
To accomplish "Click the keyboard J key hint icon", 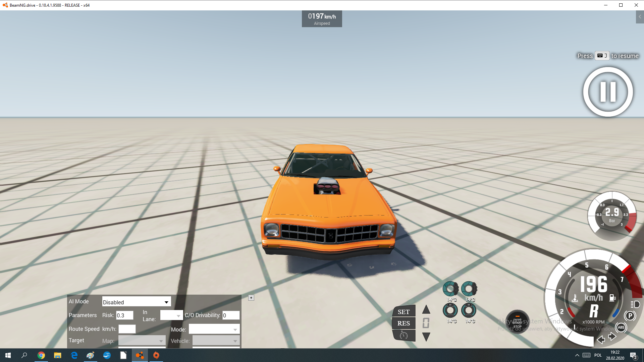I will coord(602,56).
